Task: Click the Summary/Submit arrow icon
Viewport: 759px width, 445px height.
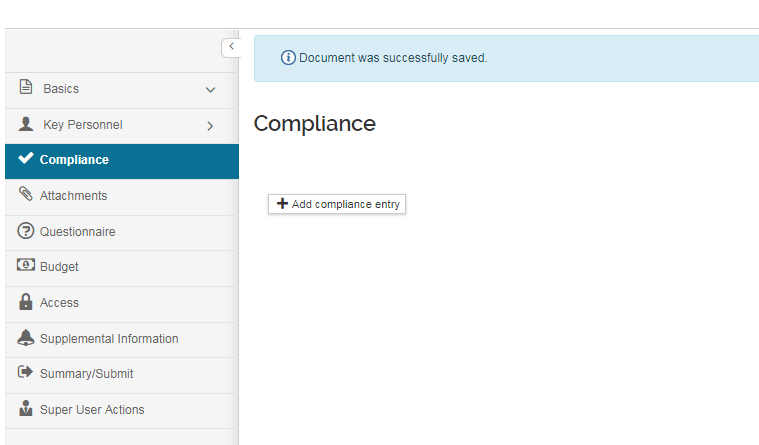Action: tap(25, 372)
